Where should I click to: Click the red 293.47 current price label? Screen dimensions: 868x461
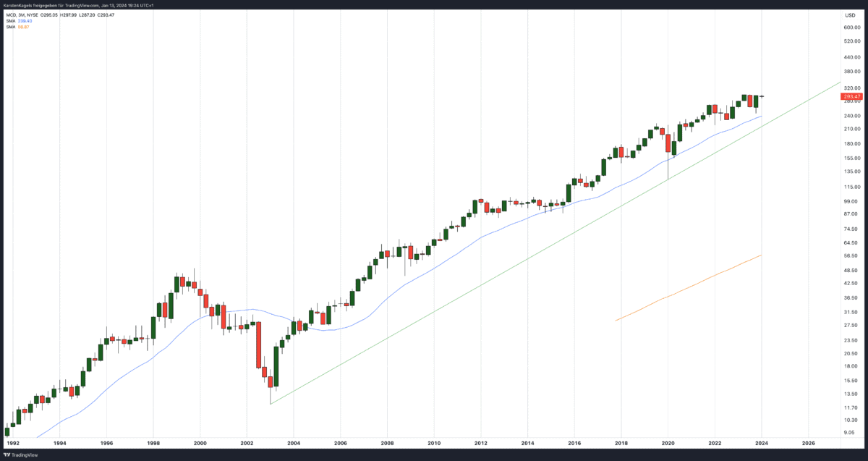coord(851,96)
